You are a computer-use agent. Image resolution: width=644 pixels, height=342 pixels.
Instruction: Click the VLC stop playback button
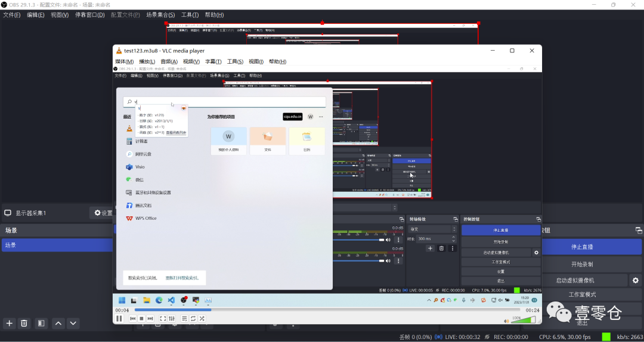(x=141, y=319)
